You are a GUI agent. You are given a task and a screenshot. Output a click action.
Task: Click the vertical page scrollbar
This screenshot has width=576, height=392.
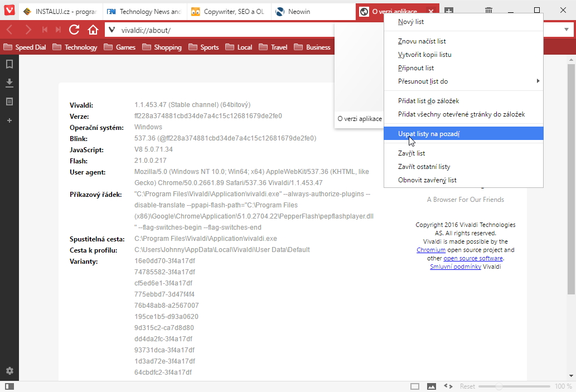tap(571, 179)
